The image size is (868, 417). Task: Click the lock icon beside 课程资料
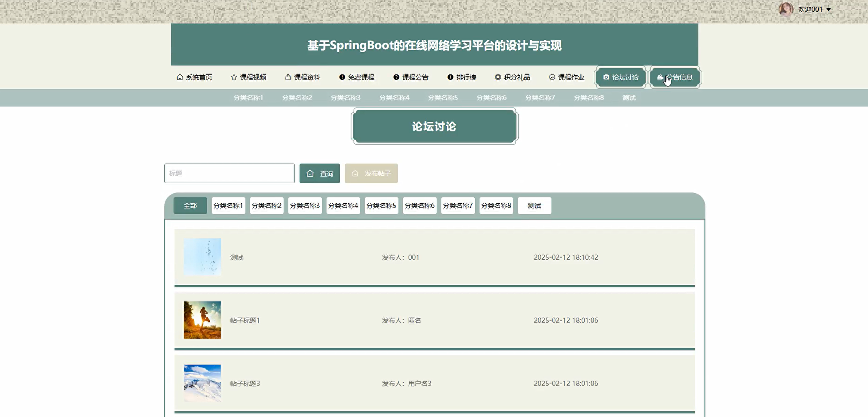tap(288, 77)
